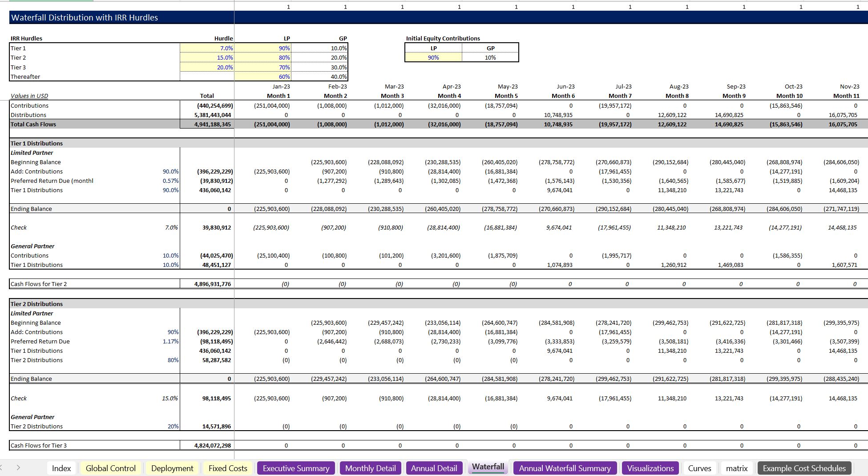Click the next sheet navigation arrow
The width and height of the screenshot is (868, 476).
pos(18,468)
